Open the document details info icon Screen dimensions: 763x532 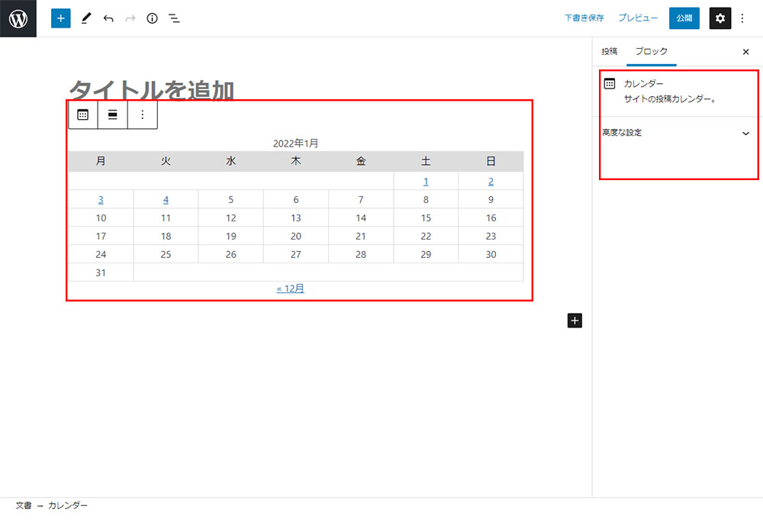(x=152, y=18)
